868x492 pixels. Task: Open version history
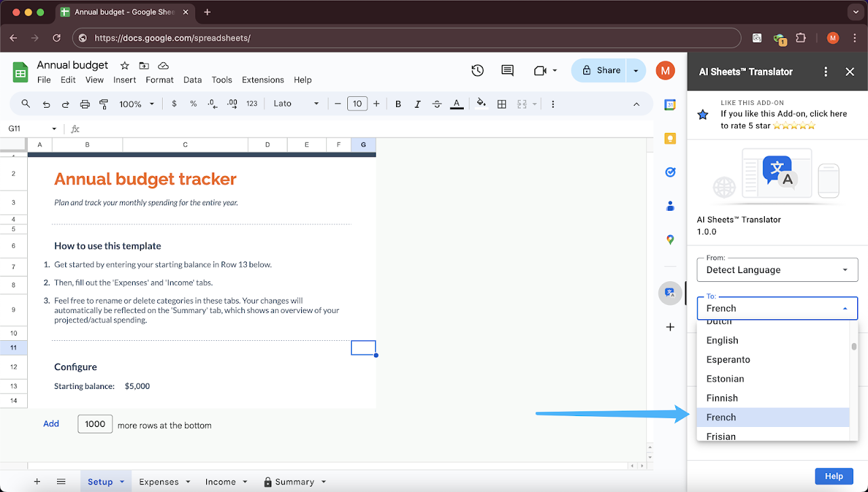(x=477, y=70)
